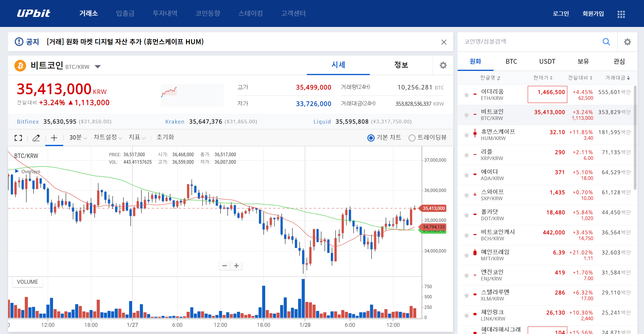
Task: Click the notice info icon
Action: tap(19, 42)
